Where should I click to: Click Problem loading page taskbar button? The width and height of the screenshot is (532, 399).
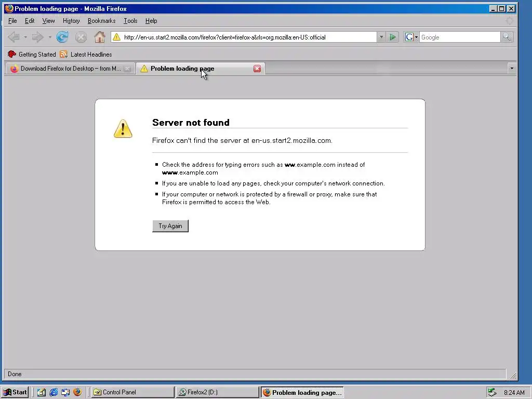pos(302,393)
